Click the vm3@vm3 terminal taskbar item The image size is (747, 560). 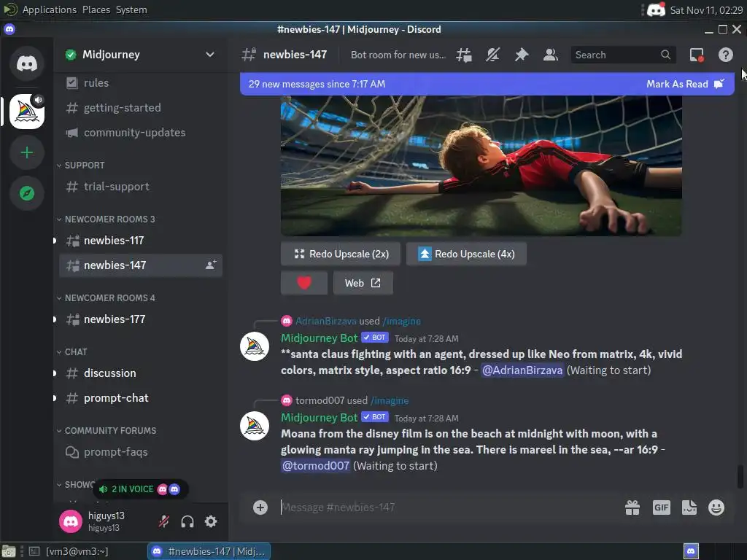(x=69, y=551)
